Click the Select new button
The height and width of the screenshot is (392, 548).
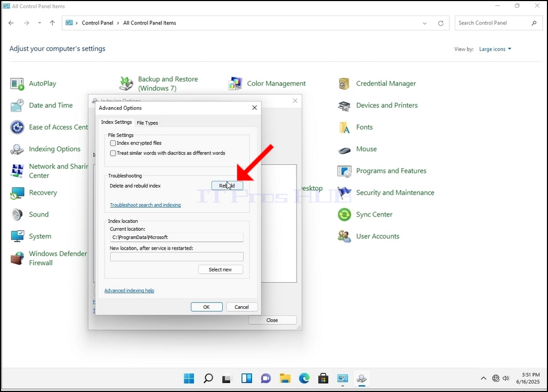(x=221, y=270)
